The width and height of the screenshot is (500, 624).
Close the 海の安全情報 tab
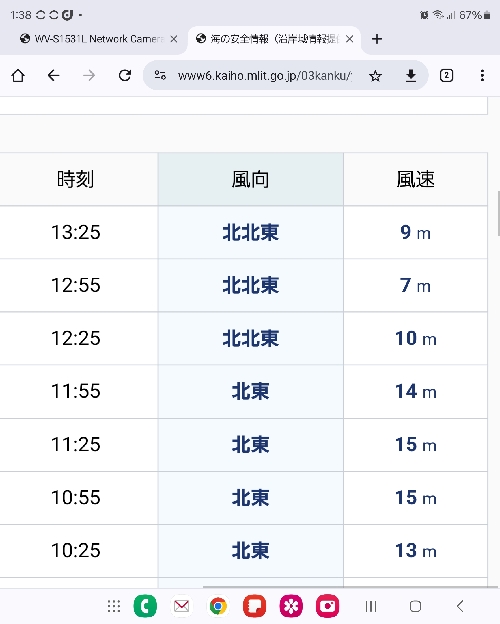coord(350,39)
